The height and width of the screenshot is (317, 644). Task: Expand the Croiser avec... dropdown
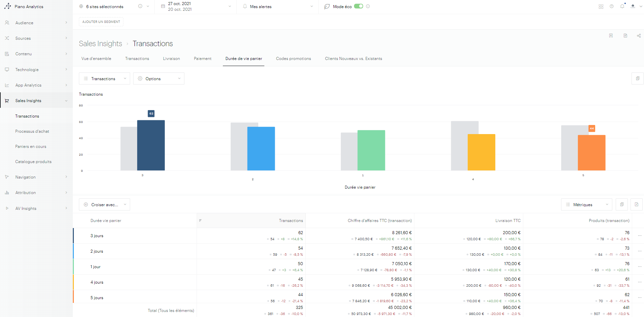tap(105, 204)
